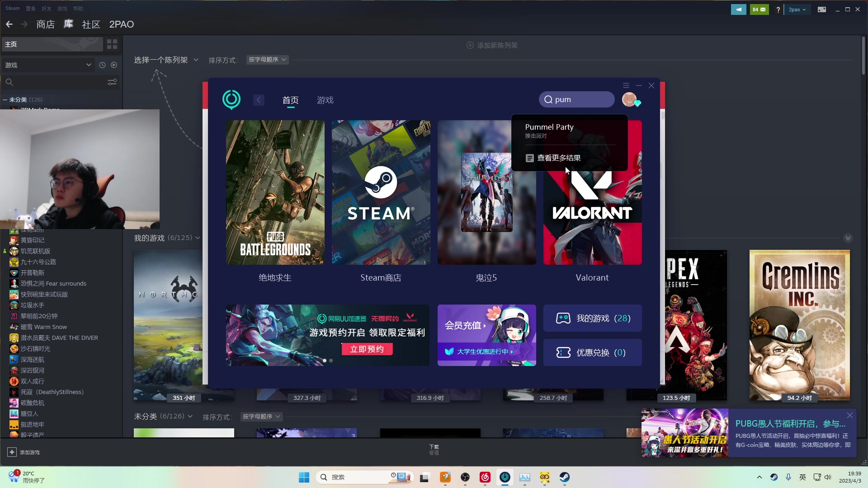Open the 按字母顺序 sort dropdown
The height and width of the screenshot is (488, 868).
(267, 60)
